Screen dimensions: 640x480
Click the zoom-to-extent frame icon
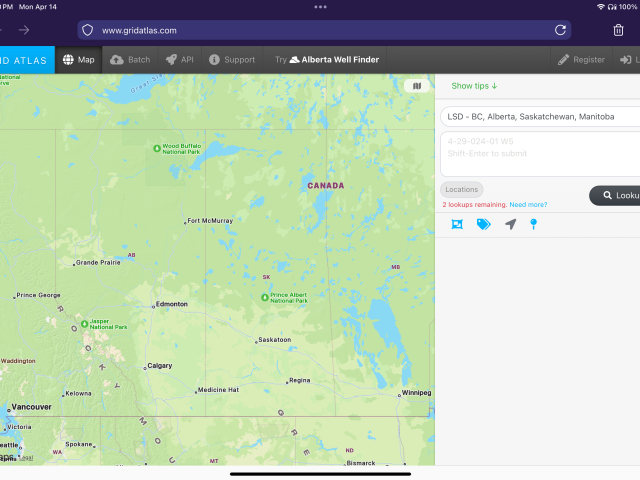(x=457, y=224)
